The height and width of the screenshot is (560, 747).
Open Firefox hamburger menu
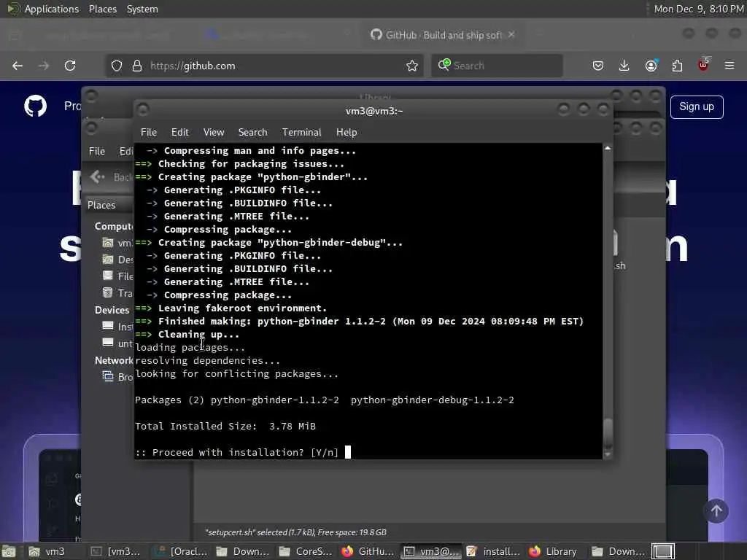click(x=729, y=66)
